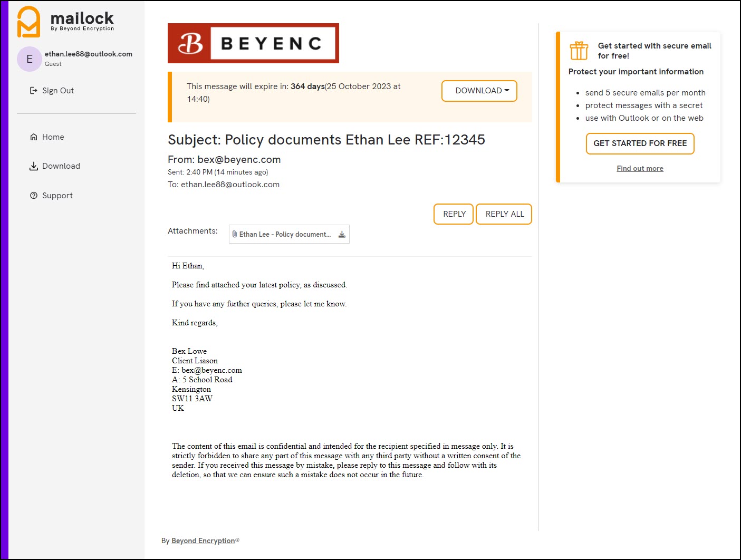Click the attachment download arrow icon
741x560 pixels.
coord(342,234)
